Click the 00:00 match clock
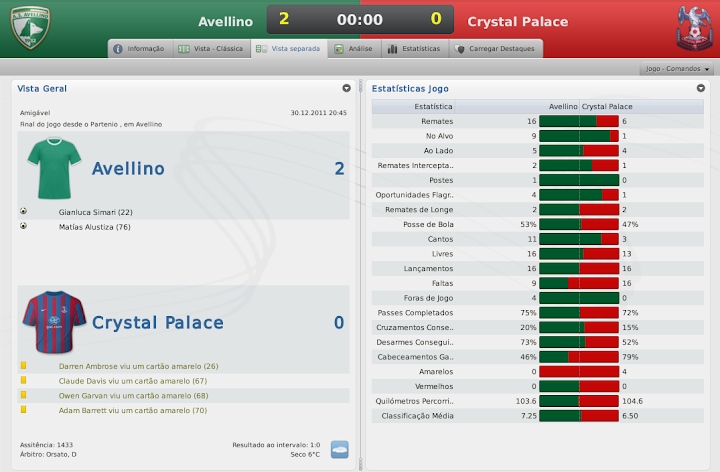The width and height of the screenshot is (720, 472). [360, 20]
